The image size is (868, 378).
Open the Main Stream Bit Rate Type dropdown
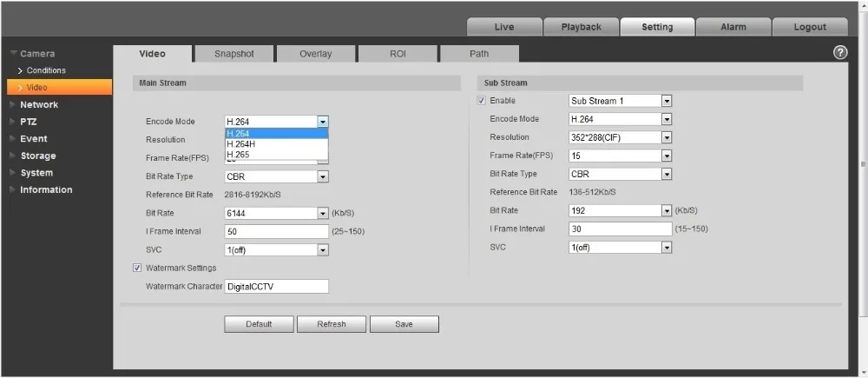[x=276, y=176]
